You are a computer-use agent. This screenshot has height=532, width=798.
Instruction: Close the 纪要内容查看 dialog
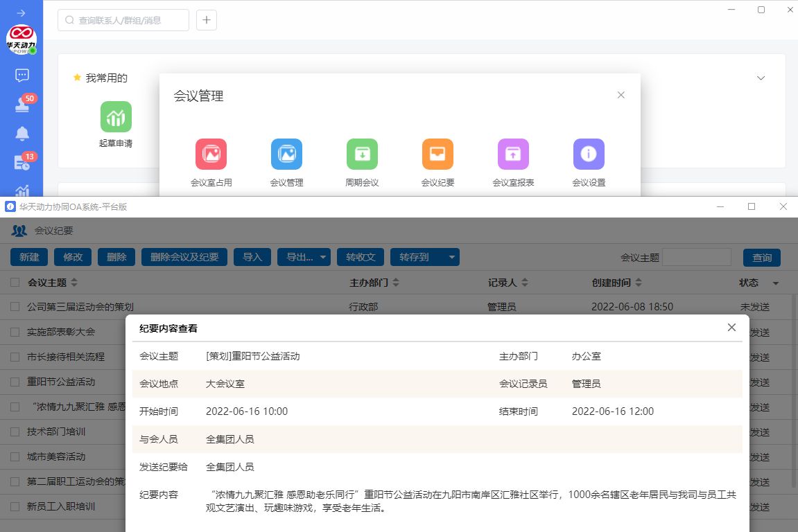731,328
